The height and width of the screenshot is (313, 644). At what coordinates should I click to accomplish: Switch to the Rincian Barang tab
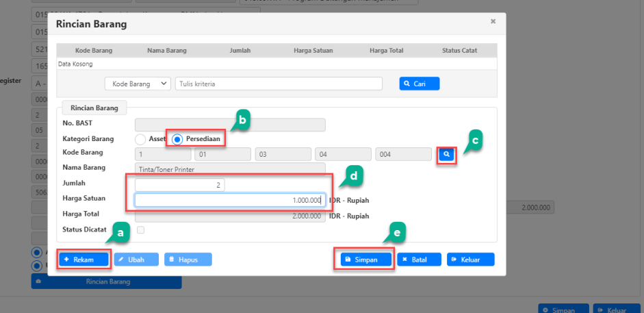pyautogui.click(x=94, y=108)
